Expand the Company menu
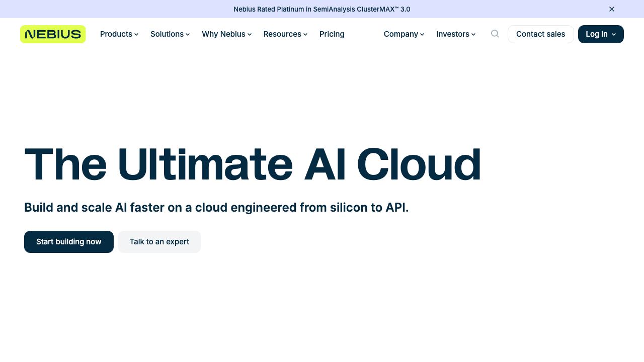This screenshot has width=644, height=362. [404, 34]
